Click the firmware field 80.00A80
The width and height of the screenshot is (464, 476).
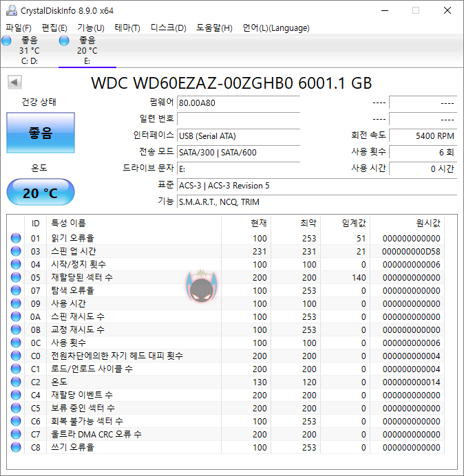click(x=238, y=103)
